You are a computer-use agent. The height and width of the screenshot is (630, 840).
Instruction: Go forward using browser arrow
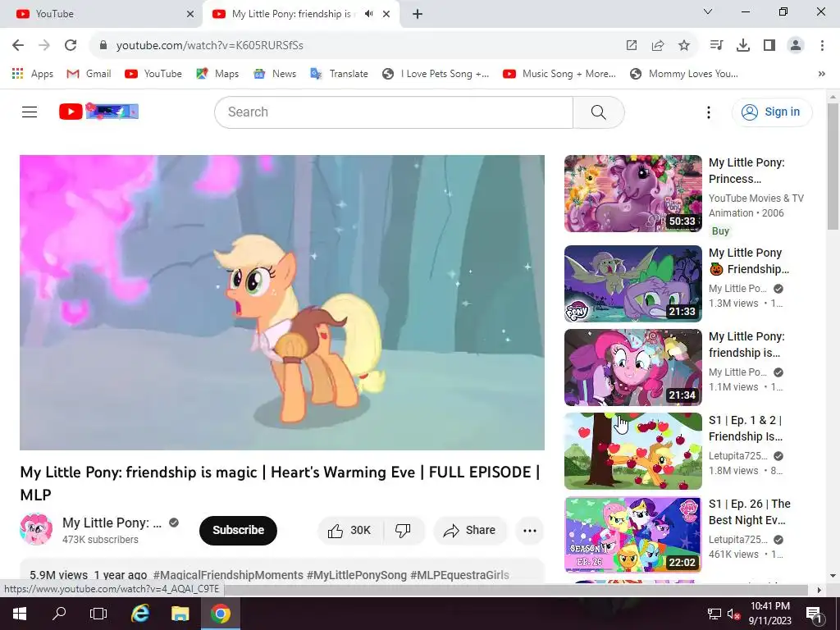point(44,46)
